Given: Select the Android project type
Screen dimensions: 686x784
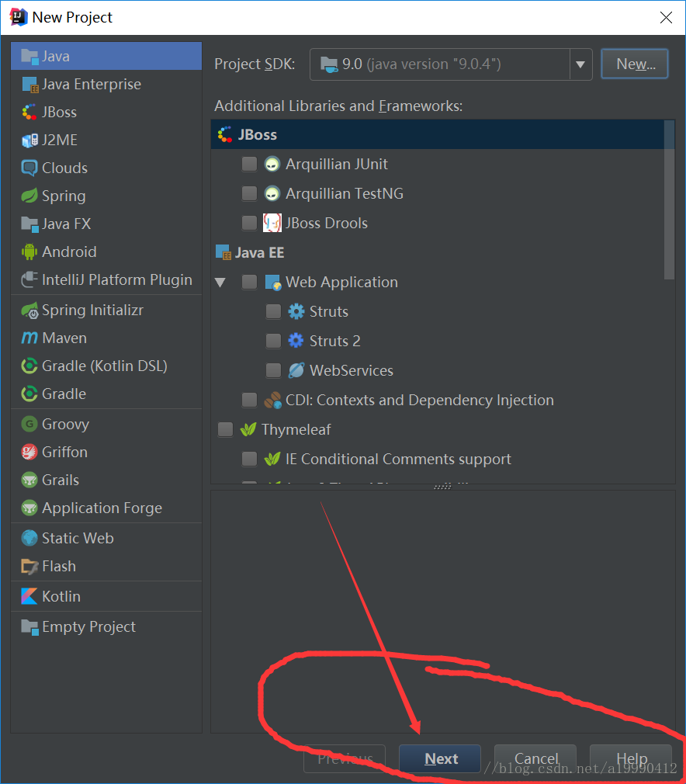Looking at the screenshot, I should pos(106,252).
